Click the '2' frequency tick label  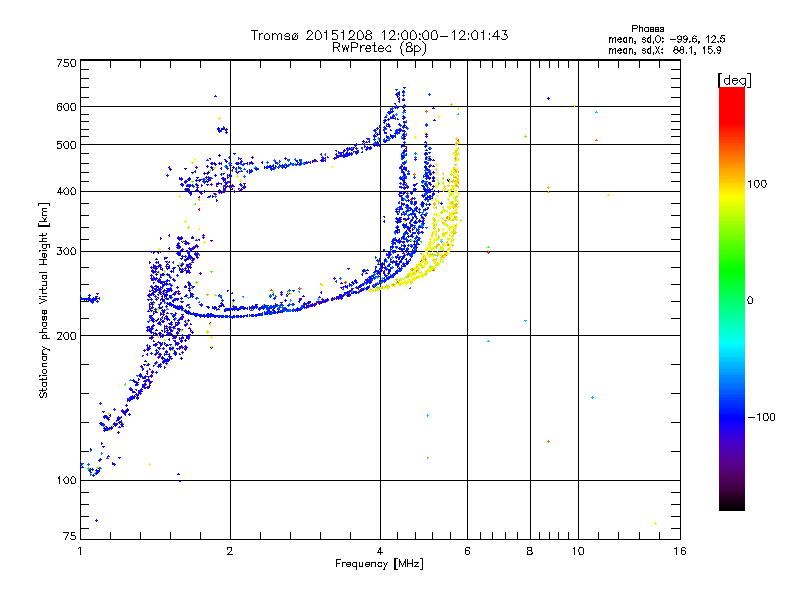230,551
